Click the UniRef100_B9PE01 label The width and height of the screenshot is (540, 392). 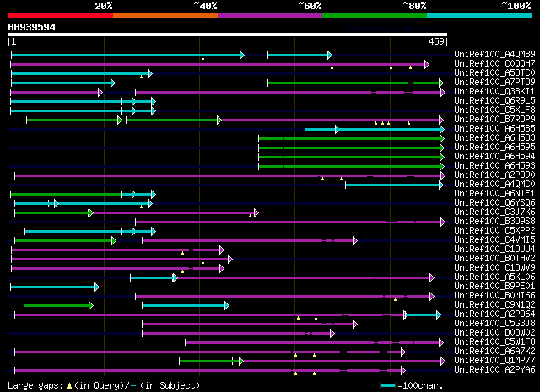(494, 287)
